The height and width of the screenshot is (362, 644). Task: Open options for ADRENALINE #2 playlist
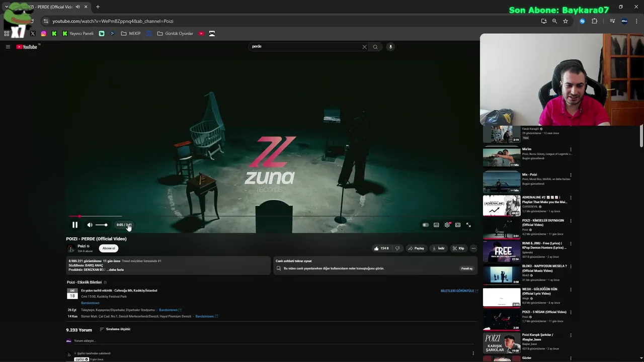[571, 198]
